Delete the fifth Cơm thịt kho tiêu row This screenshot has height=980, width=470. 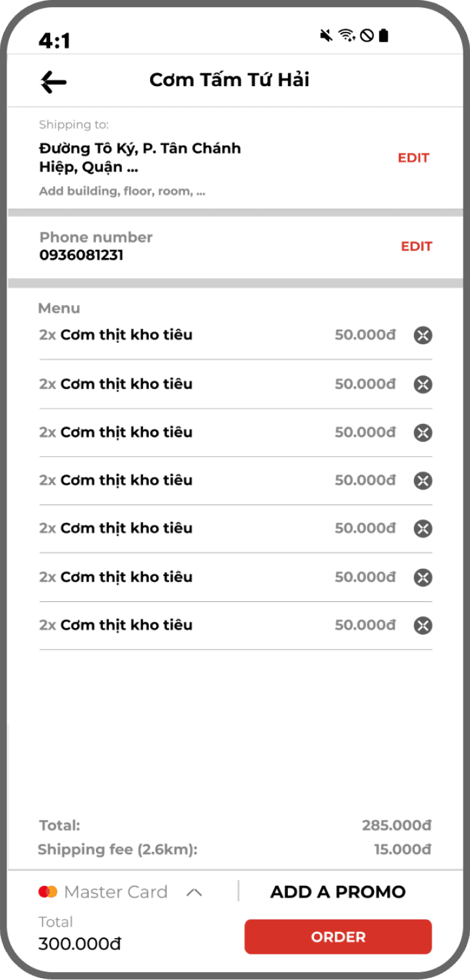pyautogui.click(x=423, y=529)
